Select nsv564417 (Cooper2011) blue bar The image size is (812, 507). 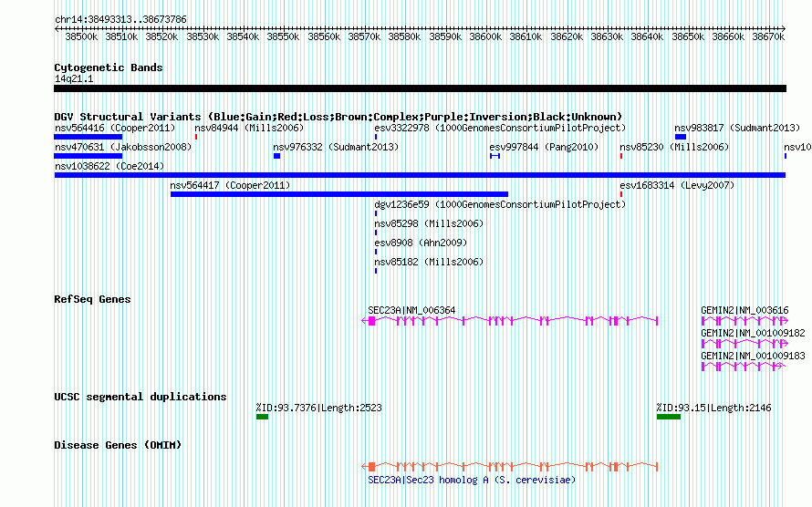[x=339, y=194]
